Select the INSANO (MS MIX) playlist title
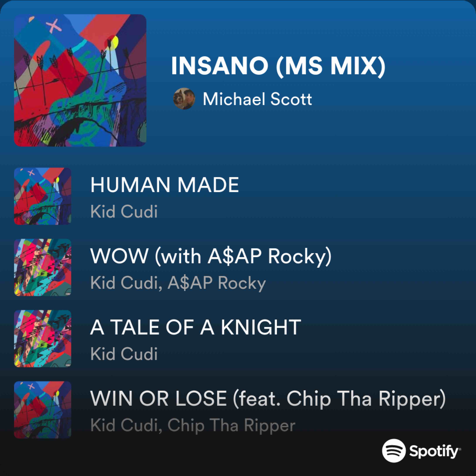 pyautogui.click(x=278, y=66)
